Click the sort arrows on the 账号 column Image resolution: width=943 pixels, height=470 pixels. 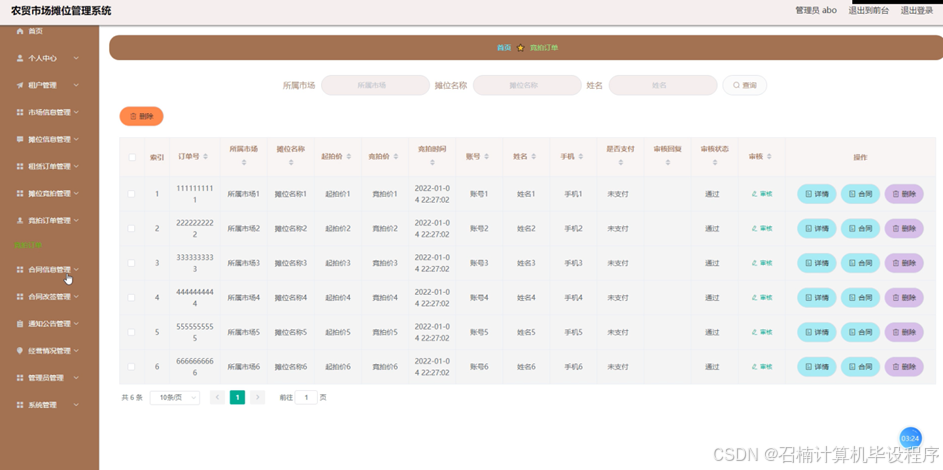click(x=487, y=156)
